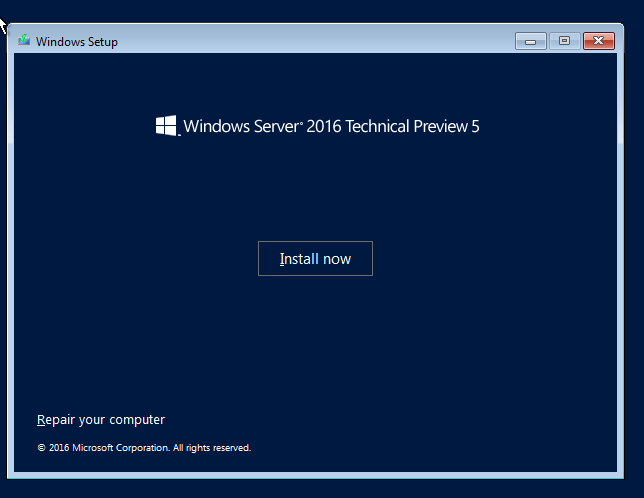This screenshot has height=498, width=644.
Task: Click the Install now button
Action: (x=315, y=258)
